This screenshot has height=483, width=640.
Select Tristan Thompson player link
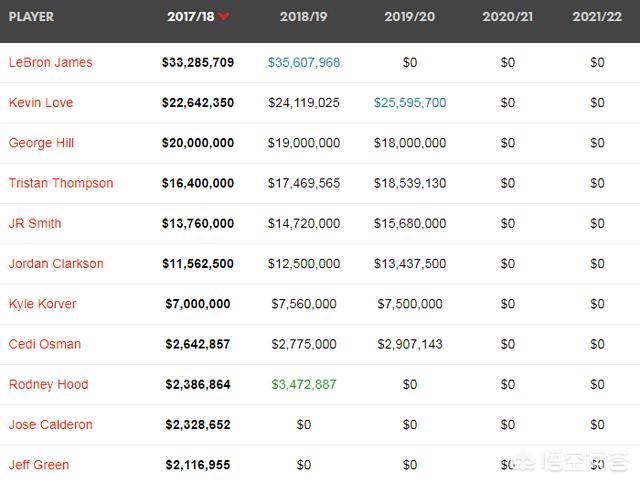[x=61, y=183]
